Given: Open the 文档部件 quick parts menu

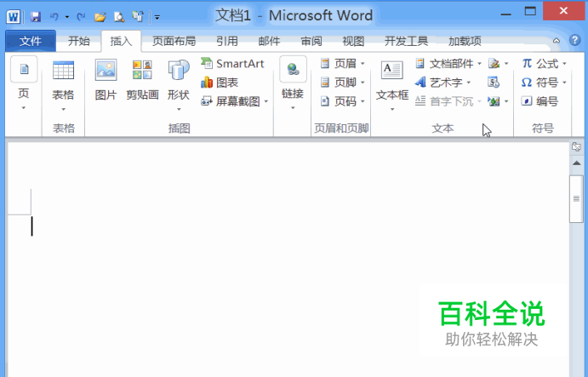Looking at the screenshot, I should pyautogui.click(x=448, y=63).
